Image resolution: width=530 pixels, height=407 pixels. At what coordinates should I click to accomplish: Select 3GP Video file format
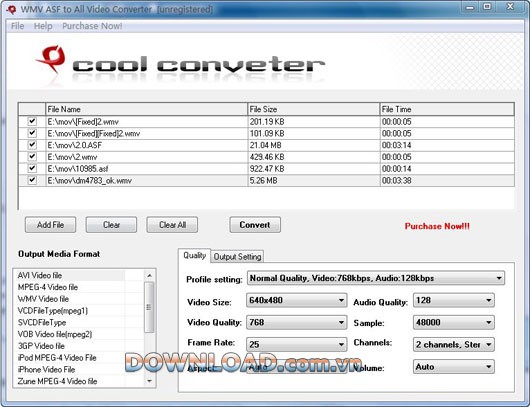point(41,346)
